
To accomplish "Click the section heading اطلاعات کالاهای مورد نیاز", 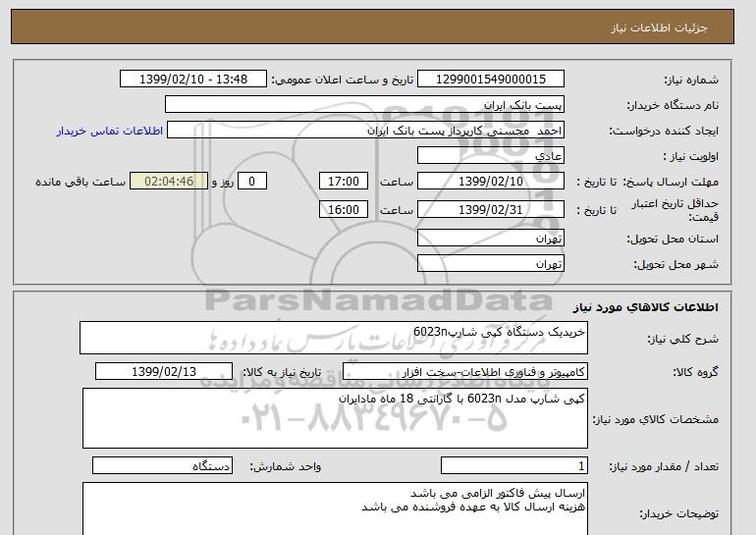I will pyautogui.click(x=645, y=306).
